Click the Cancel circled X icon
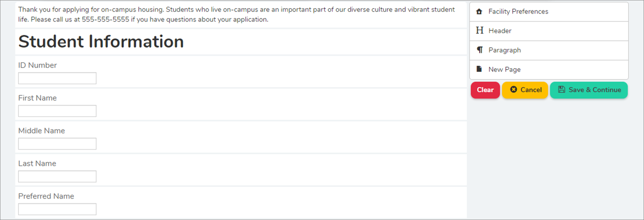The width and height of the screenshot is (644, 220). point(514,89)
